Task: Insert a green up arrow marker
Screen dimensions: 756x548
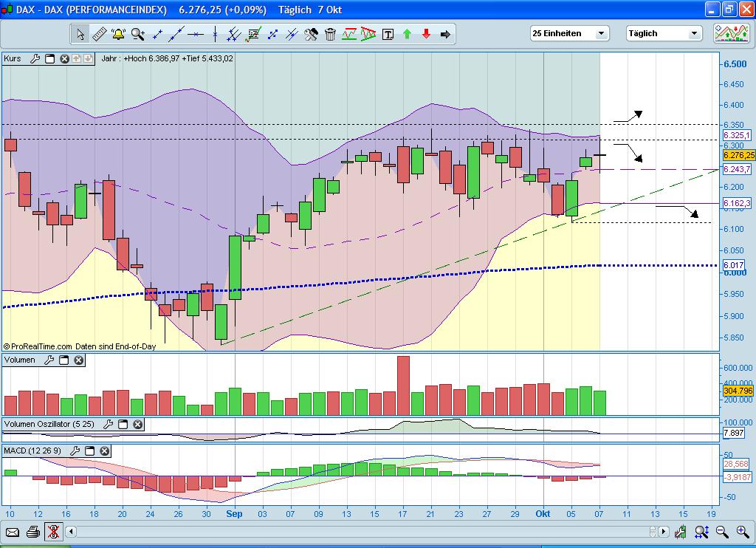Action: point(407,34)
